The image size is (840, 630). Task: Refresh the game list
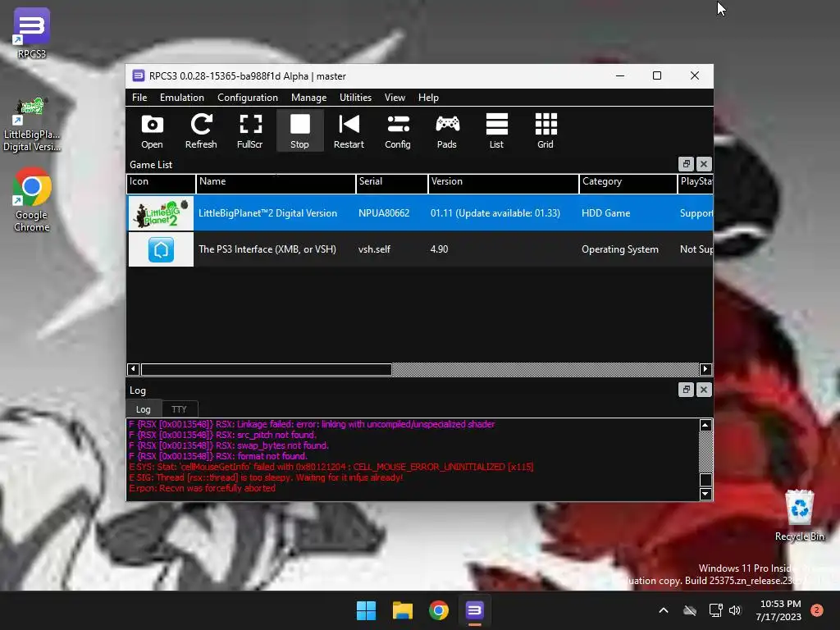[x=201, y=130]
